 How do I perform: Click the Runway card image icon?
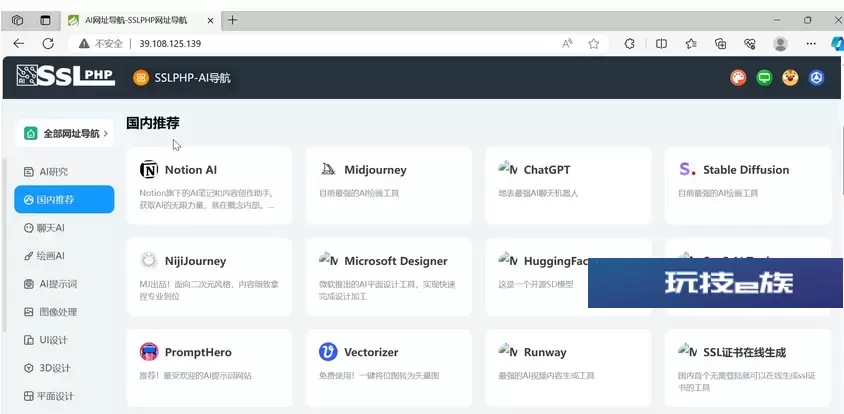(x=508, y=351)
